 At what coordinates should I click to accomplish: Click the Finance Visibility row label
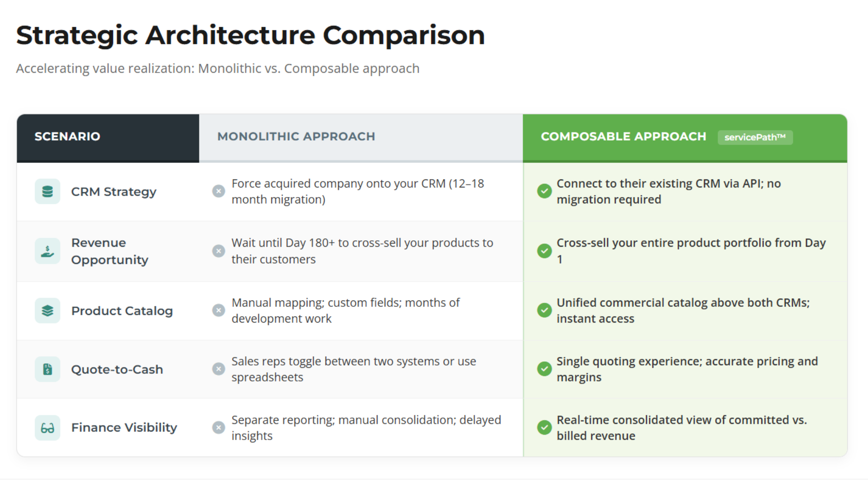(x=124, y=427)
